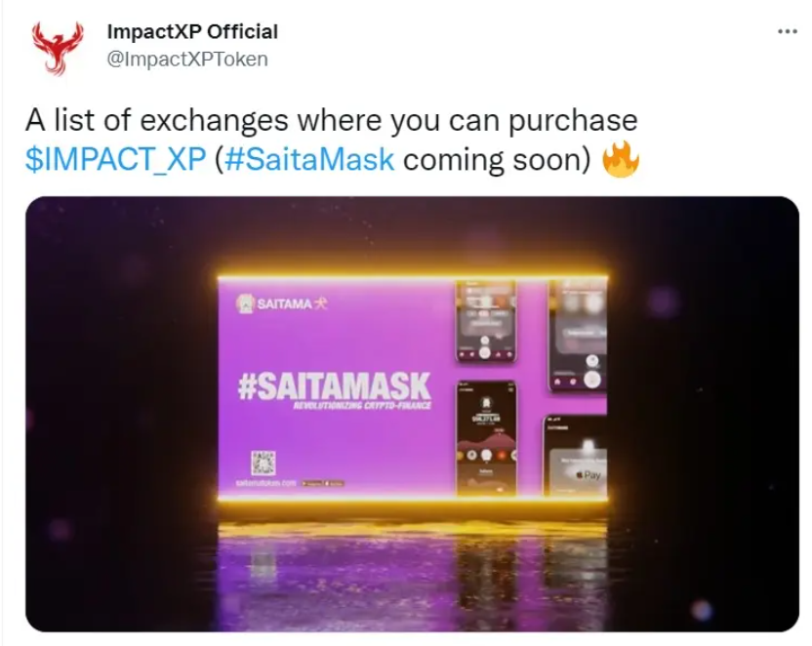Image resolution: width=812 pixels, height=646 pixels.
Task: Click the Apple Pay label on phone mockup
Action: (589, 474)
